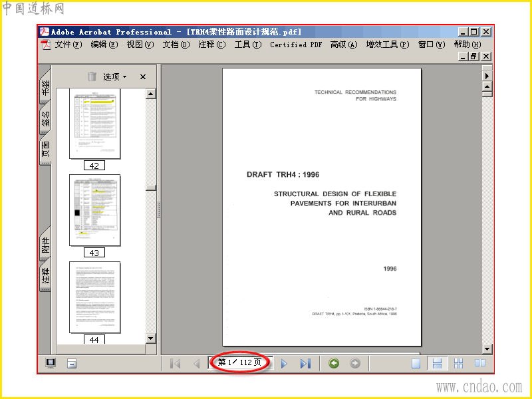Select facing pages layout icon
This screenshot has width=532, height=399.
coord(479,363)
